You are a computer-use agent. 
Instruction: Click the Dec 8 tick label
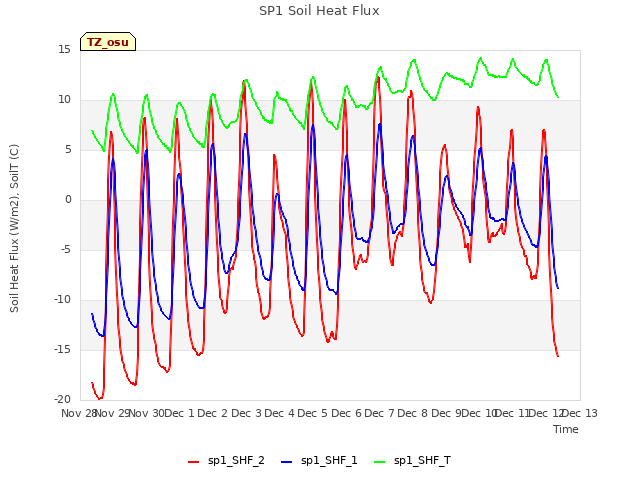point(412,413)
